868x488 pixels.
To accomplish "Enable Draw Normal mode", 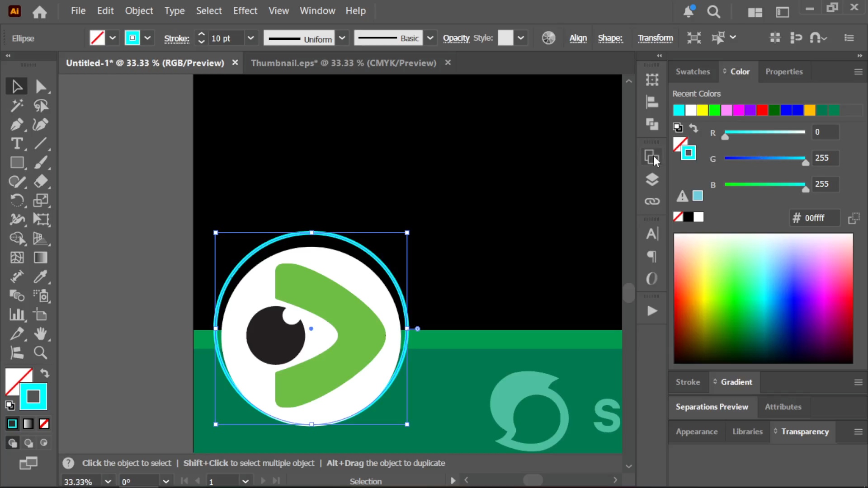I will coord(12,443).
